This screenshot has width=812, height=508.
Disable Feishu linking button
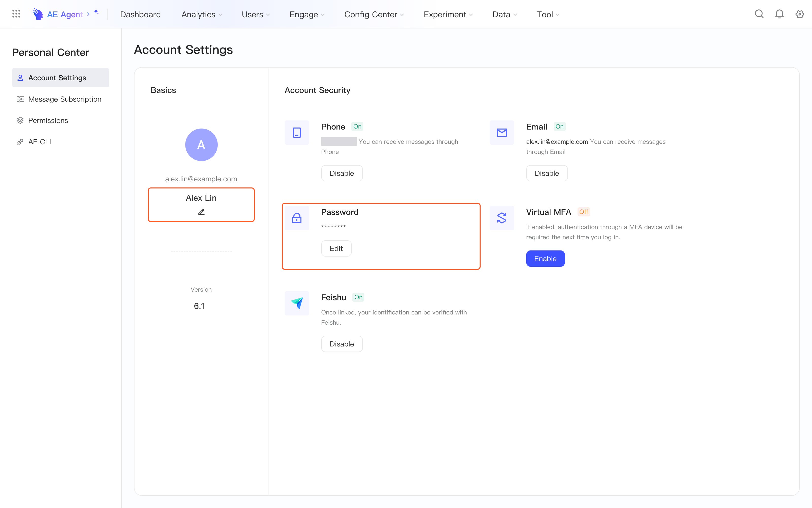(342, 344)
